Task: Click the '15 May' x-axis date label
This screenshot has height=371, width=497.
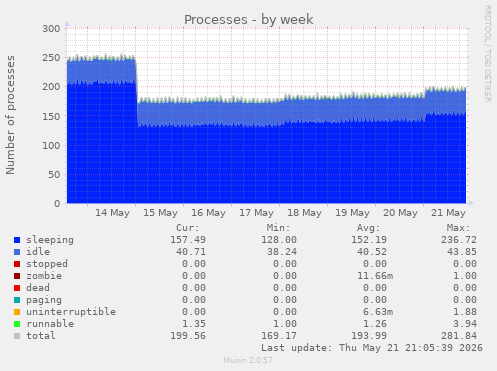Action: [160, 213]
